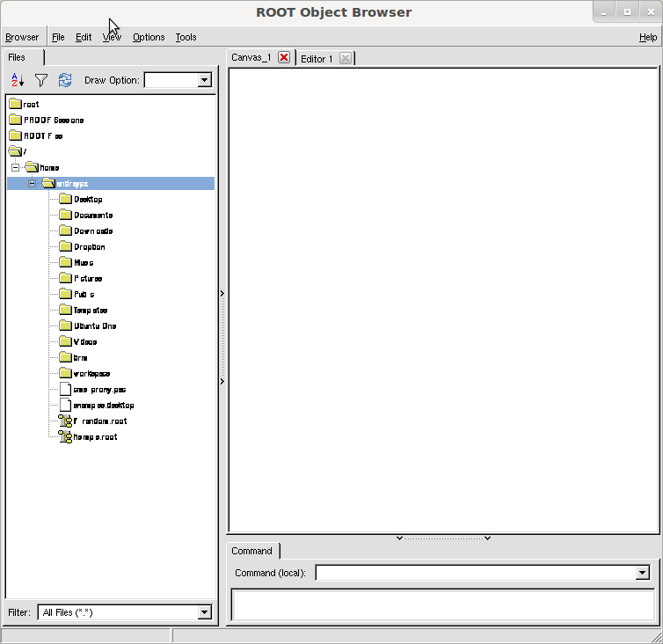The height and width of the screenshot is (644, 663).
Task: Open the Desktop folder icon
Action: (x=66, y=199)
